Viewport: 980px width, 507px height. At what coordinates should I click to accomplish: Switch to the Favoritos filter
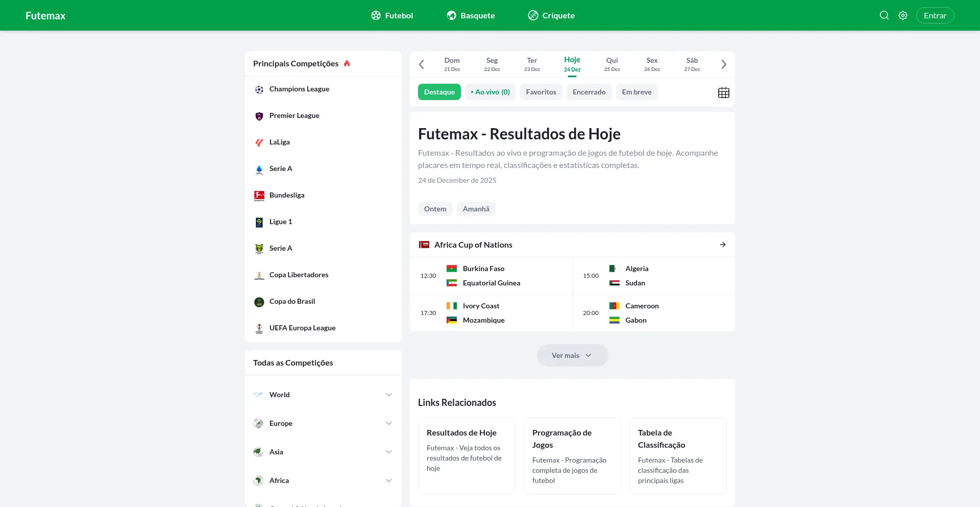pyautogui.click(x=541, y=92)
